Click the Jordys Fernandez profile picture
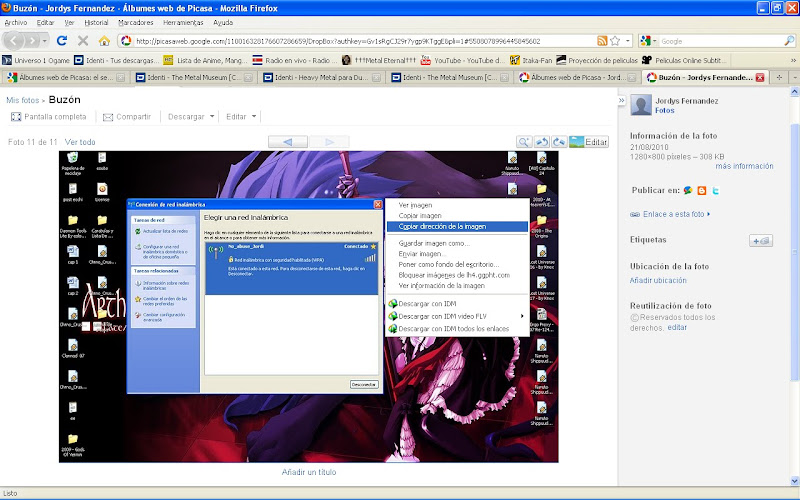 point(641,105)
